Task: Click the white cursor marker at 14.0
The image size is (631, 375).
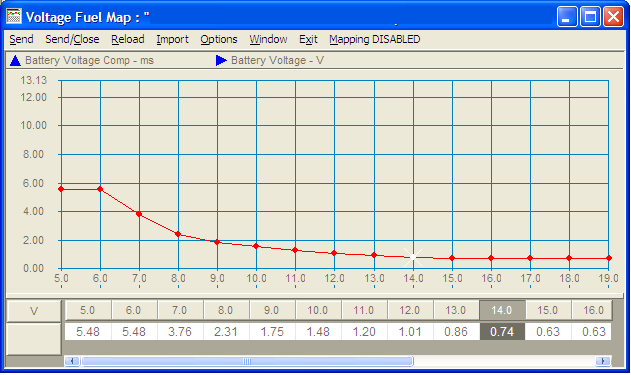Action: pyautogui.click(x=413, y=257)
